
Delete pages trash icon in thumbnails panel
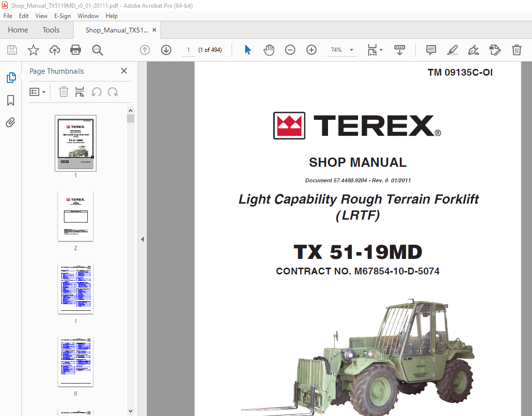tap(63, 92)
